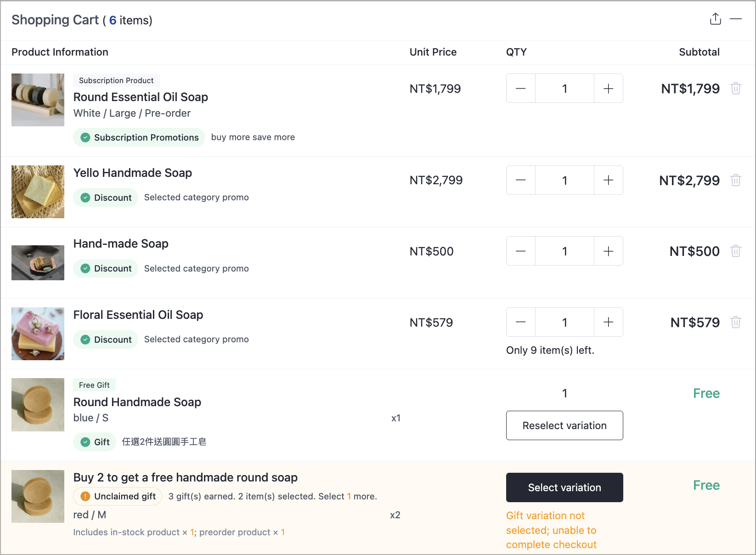
Task: Decrease Floral Essential Oil Soap quantity
Action: [521, 322]
